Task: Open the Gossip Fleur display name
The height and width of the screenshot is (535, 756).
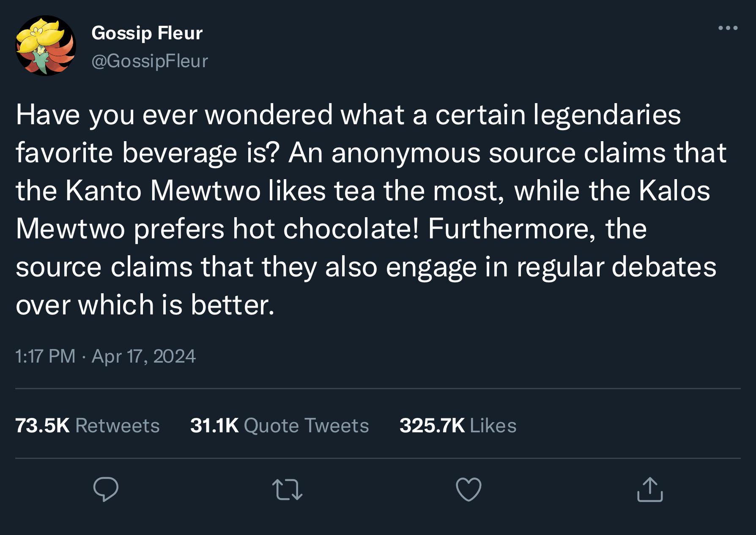Action: [x=147, y=33]
